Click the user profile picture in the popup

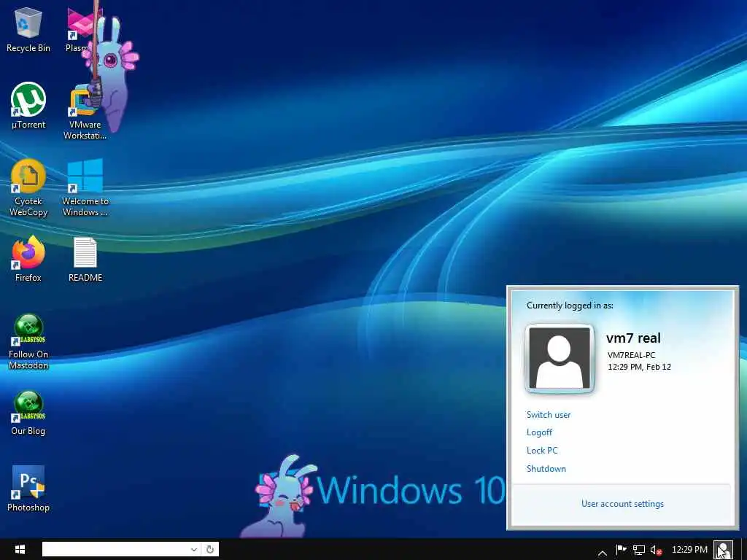click(x=560, y=358)
